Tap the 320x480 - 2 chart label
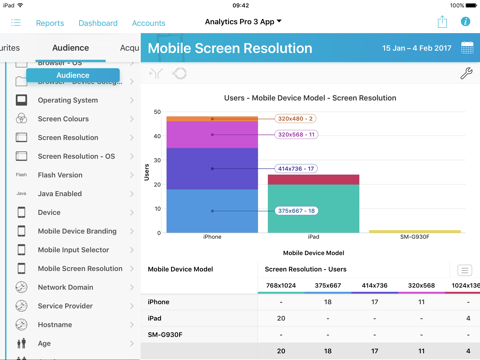The height and width of the screenshot is (360, 480). (295, 118)
